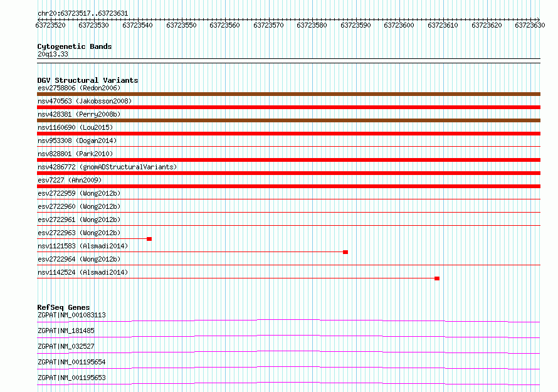The image size is (558, 392).
Task: Click the Cytogenetic Bands track title
Action: point(75,46)
